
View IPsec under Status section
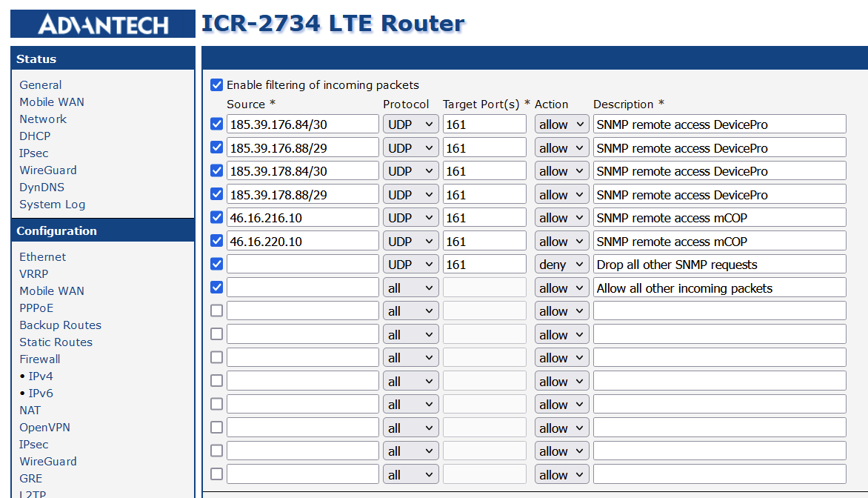34,153
